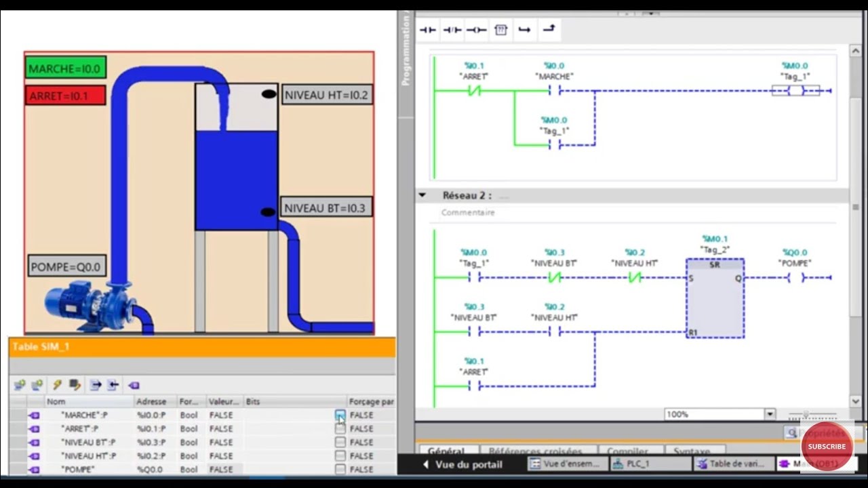The image size is (868, 488).
Task: Select the Tag_1 %M0.0 contact in network 2
Action: 473,277
